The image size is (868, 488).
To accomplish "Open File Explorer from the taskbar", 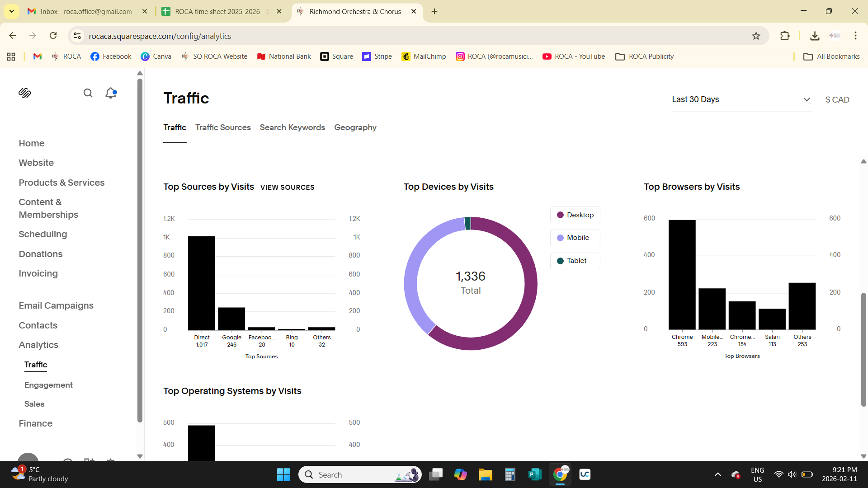I will pos(485,474).
